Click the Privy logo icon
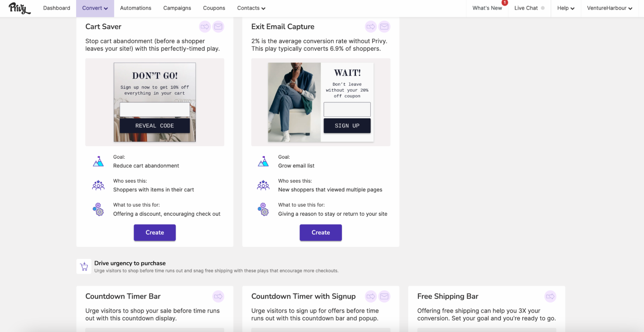Image resolution: width=644 pixels, height=332 pixels. tap(19, 8)
